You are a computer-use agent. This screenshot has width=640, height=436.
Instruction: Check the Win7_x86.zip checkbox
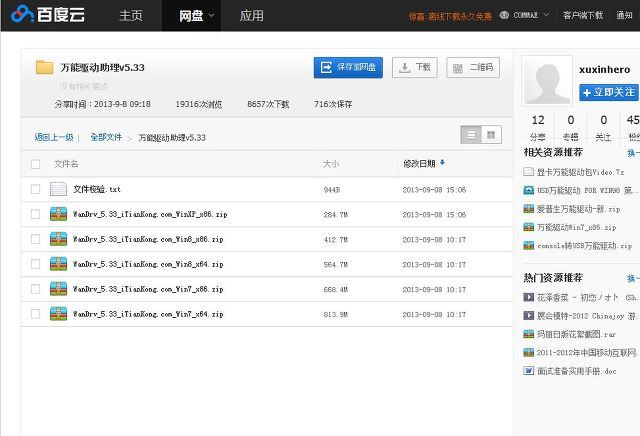(x=36, y=289)
